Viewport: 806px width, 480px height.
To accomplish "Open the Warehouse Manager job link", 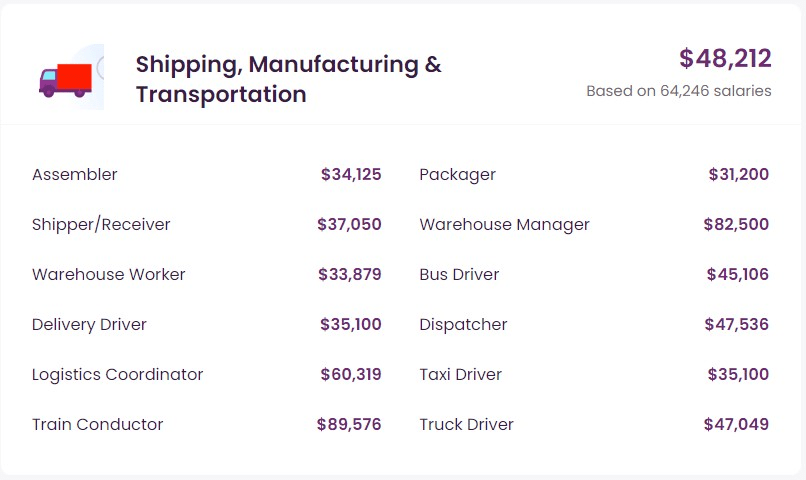I will click(504, 225).
